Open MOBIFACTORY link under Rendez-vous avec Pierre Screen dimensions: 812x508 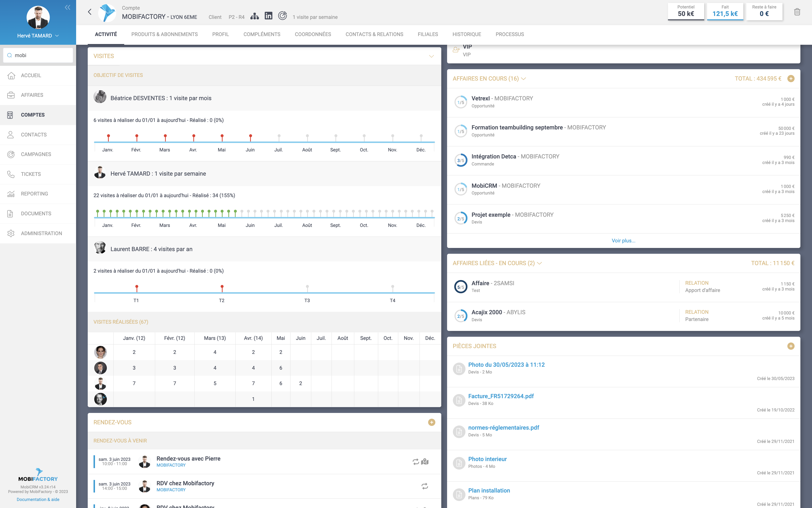pos(171,465)
